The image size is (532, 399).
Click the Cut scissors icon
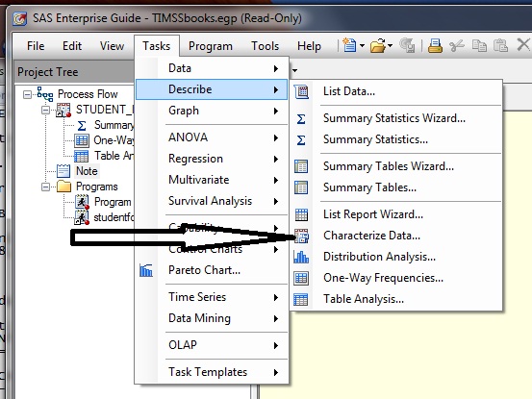click(x=457, y=45)
